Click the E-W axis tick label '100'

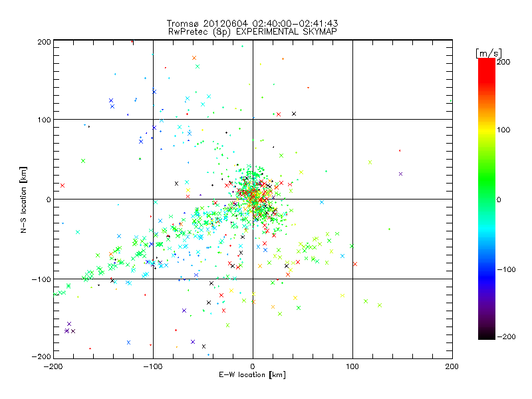point(352,366)
